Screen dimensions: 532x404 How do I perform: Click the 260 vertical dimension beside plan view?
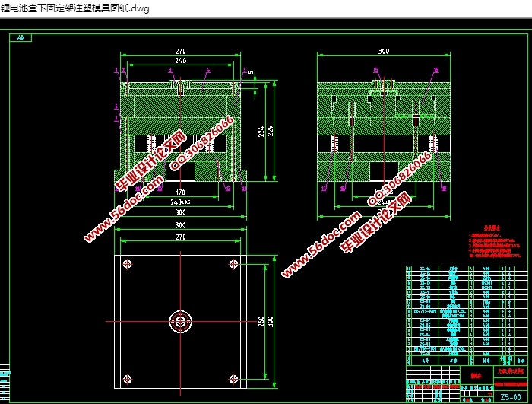click(261, 321)
